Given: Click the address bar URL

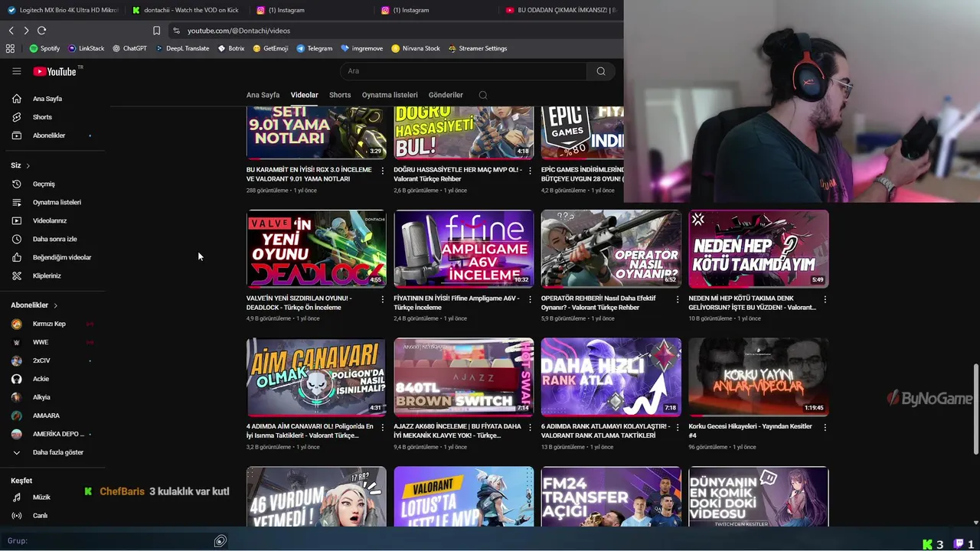Looking at the screenshot, I should [x=239, y=31].
